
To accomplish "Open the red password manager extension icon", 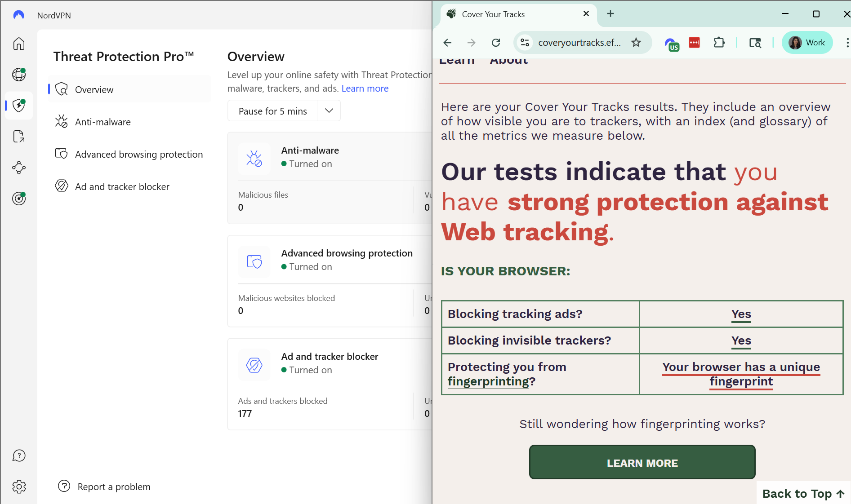I will click(x=695, y=43).
